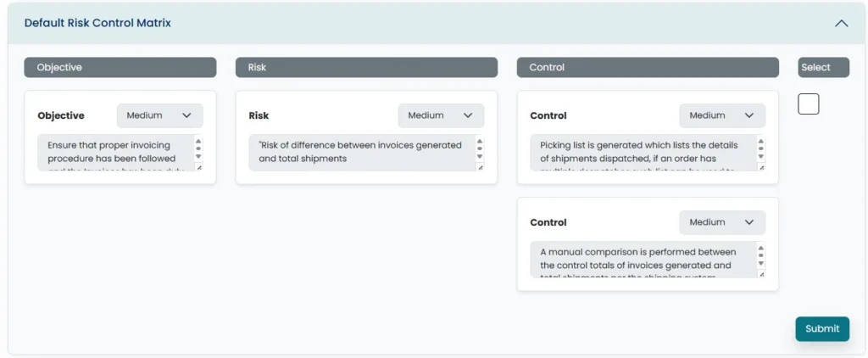868x358 pixels.
Task: Click scroll-down arrow in Risk text box
Action: point(480,157)
